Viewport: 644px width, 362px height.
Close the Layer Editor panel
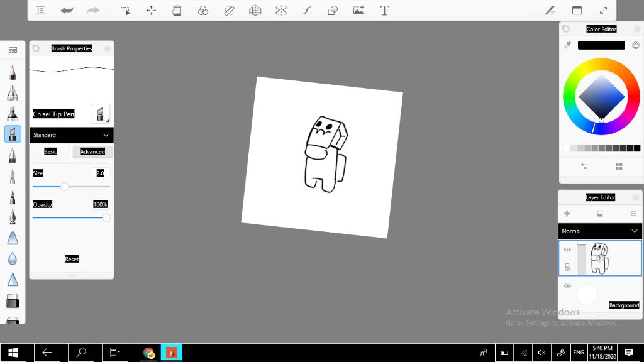click(x=636, y=197)
